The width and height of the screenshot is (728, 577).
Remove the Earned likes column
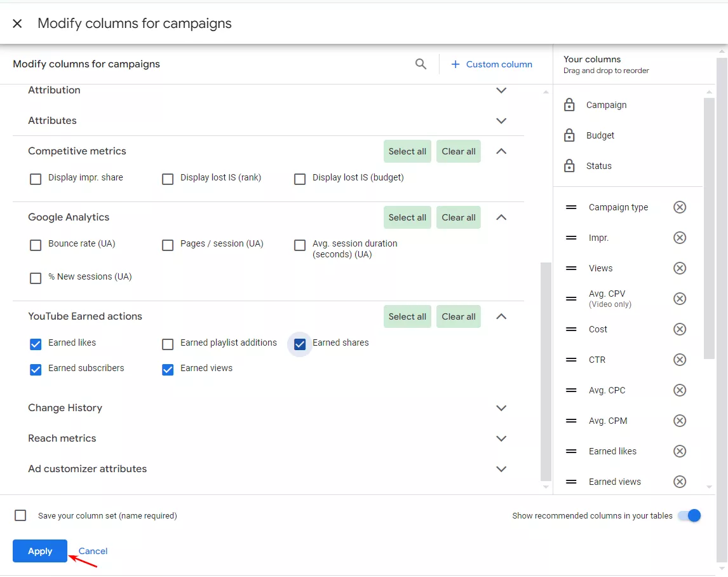[x=680, y=451]
